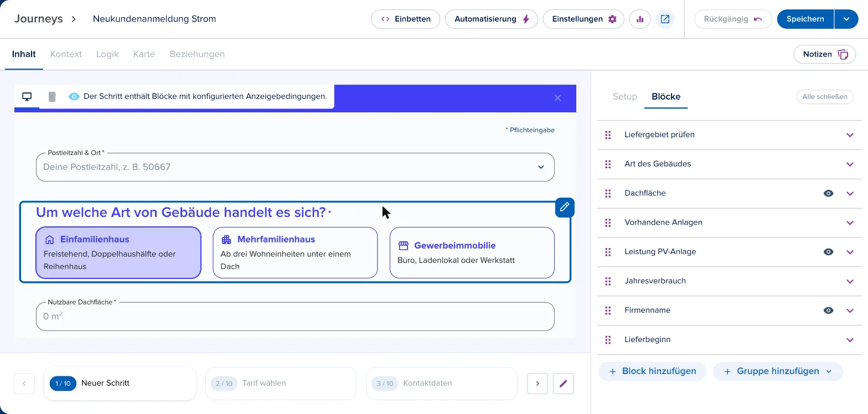This screenshot has width=868, height=414.
Task: Select the Mehrfamilienhaus option card
Action: [x=295, y=252]
